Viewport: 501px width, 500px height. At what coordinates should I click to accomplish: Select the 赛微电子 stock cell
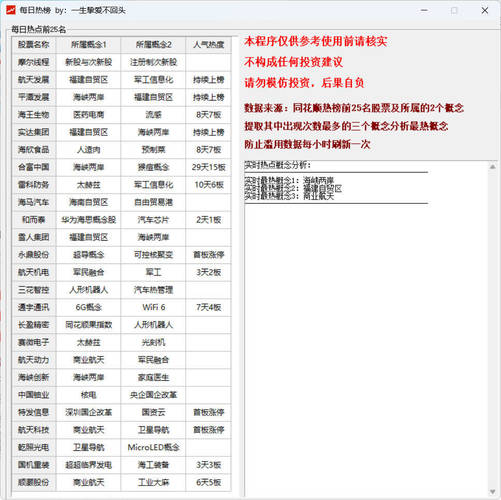click(34, 342)
